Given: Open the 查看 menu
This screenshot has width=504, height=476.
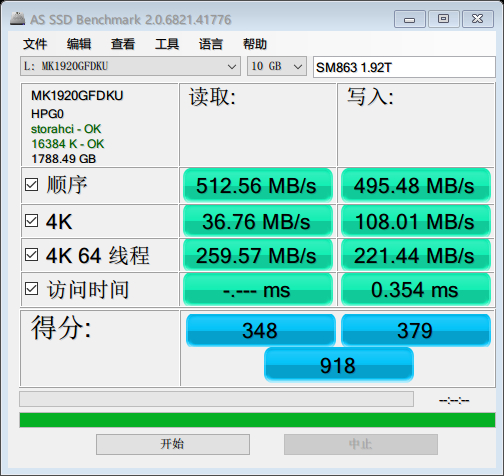Looking at the screenshot, I should [123, 44].
